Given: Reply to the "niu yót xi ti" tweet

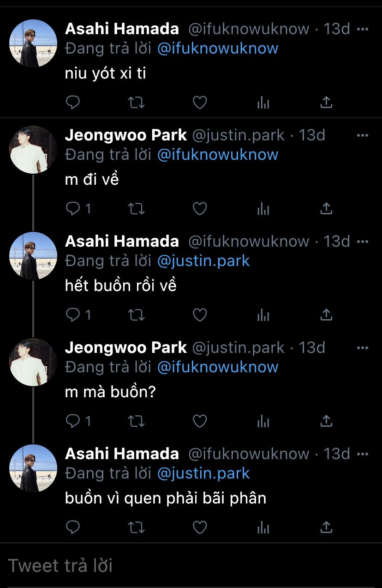Looking at the screenshot, I should click(x=73, y=103).
